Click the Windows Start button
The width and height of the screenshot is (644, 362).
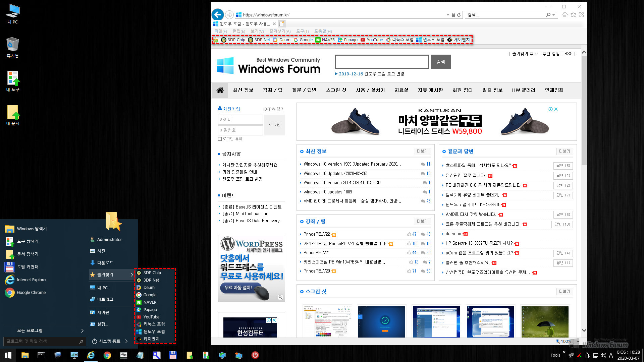click(8, 355)
